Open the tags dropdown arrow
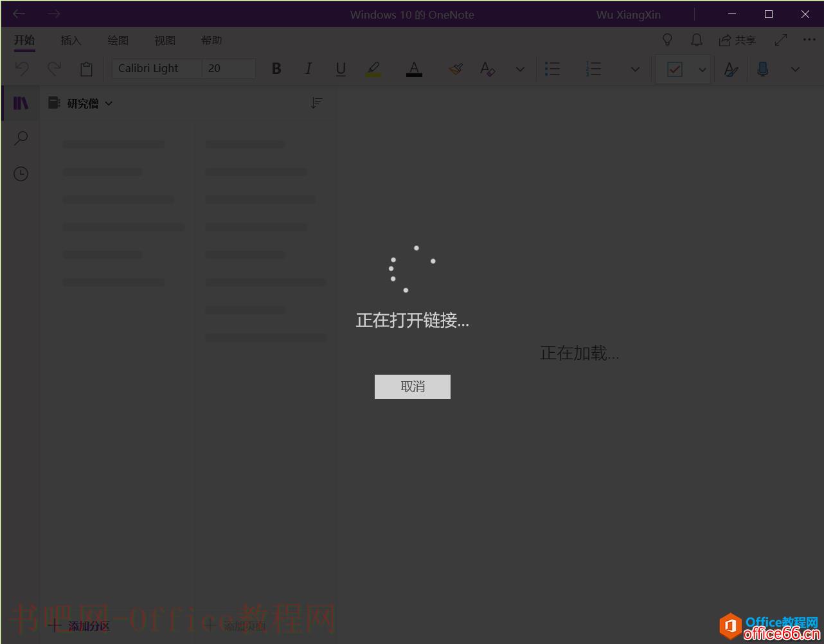This screenshot has height=644, width=824. pyautogui.click(x=703, y=69)
